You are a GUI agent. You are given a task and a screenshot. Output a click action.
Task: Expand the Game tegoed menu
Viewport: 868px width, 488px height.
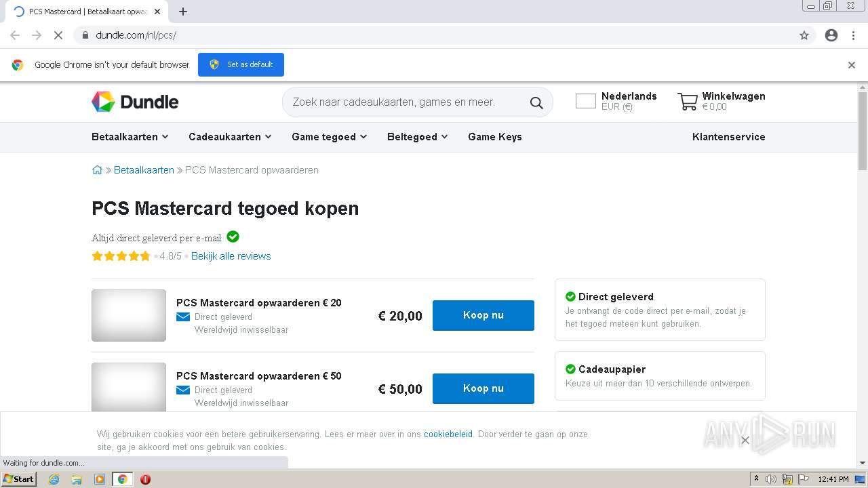pos(330,137)
